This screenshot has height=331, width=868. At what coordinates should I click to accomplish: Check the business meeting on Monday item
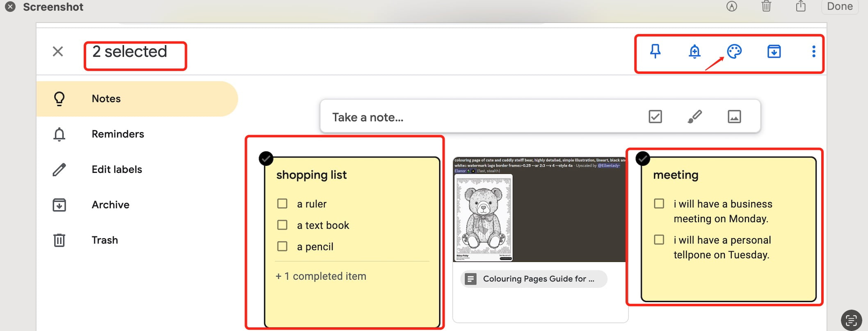tap(659, 204)
